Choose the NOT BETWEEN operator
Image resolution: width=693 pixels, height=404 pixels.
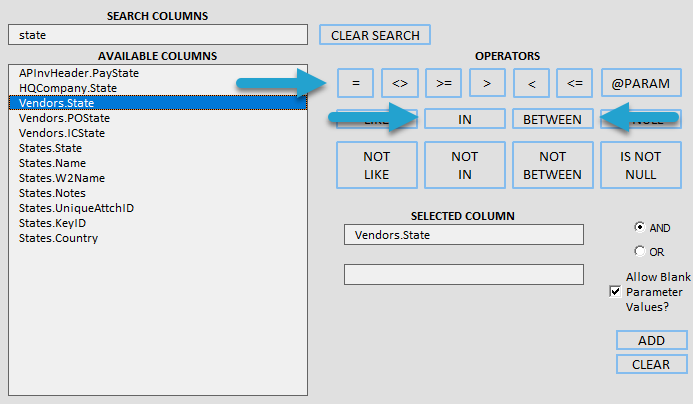point(552,165)
